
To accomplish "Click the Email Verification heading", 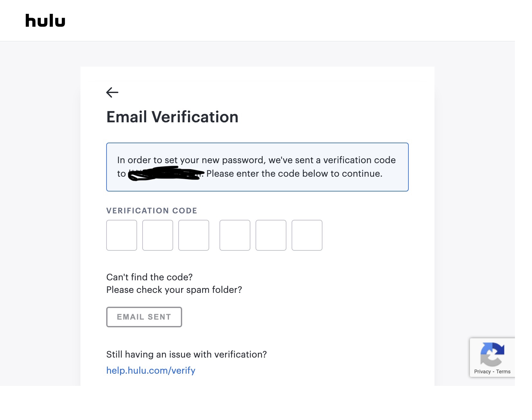I will pyautogui.click(x=172, y=117).
